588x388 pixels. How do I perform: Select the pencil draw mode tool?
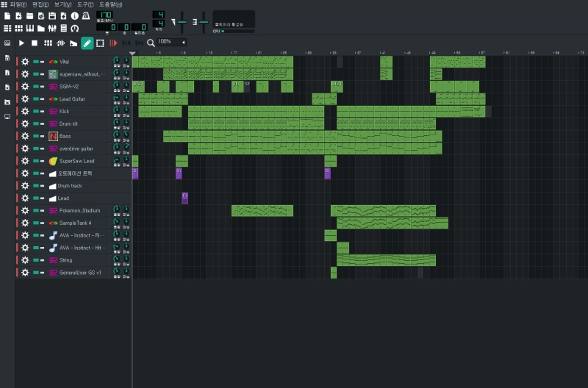click(x=87, y=43)
